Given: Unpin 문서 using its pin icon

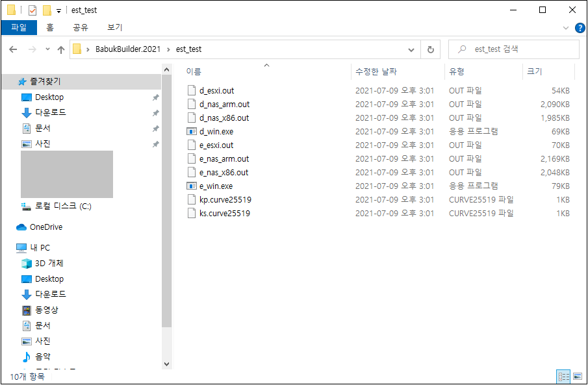Looking at the screenshot, I should (x=155, y=129).
